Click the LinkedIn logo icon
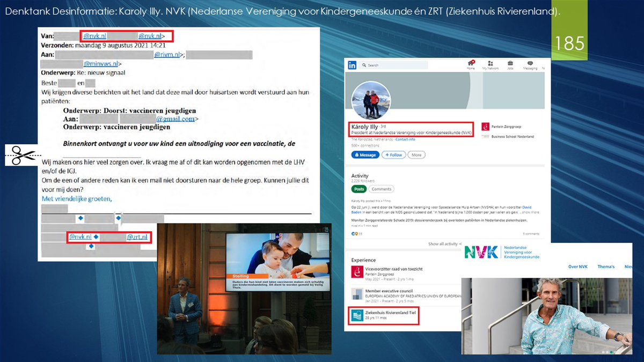The height and width of the screenshot is (362, 644). (353, 65)
